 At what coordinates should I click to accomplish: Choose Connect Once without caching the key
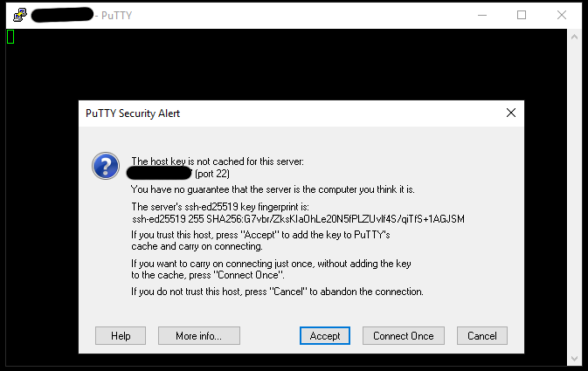tap(403, 336)
